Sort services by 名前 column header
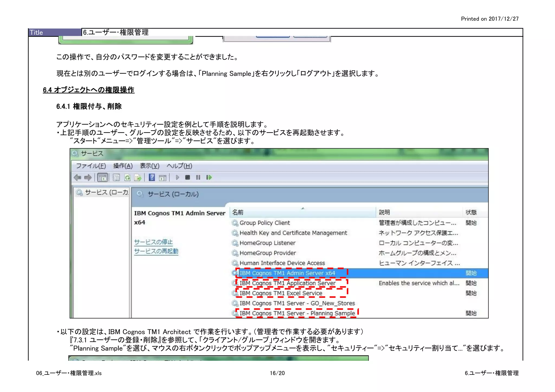555x392 pixels. (x=303, y=212)
